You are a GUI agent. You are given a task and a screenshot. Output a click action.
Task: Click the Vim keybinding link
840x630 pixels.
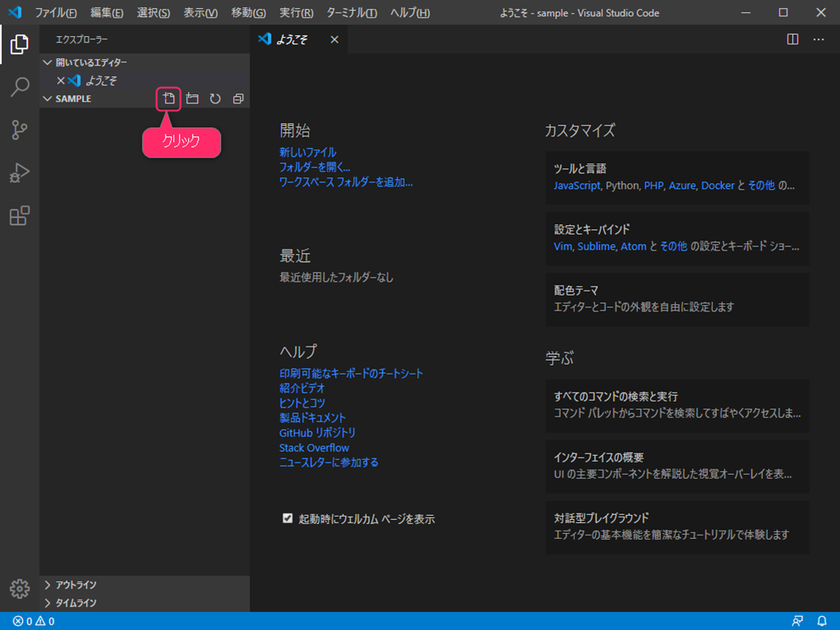point(563,246)
